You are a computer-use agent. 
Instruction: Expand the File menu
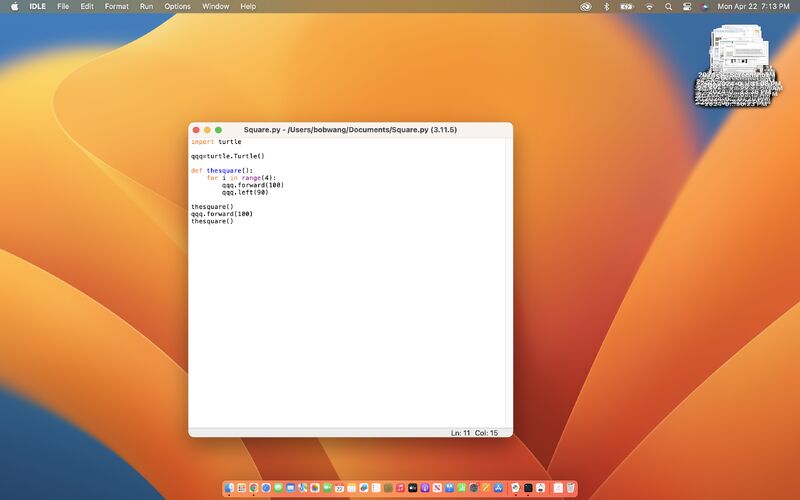coord(63,6)
